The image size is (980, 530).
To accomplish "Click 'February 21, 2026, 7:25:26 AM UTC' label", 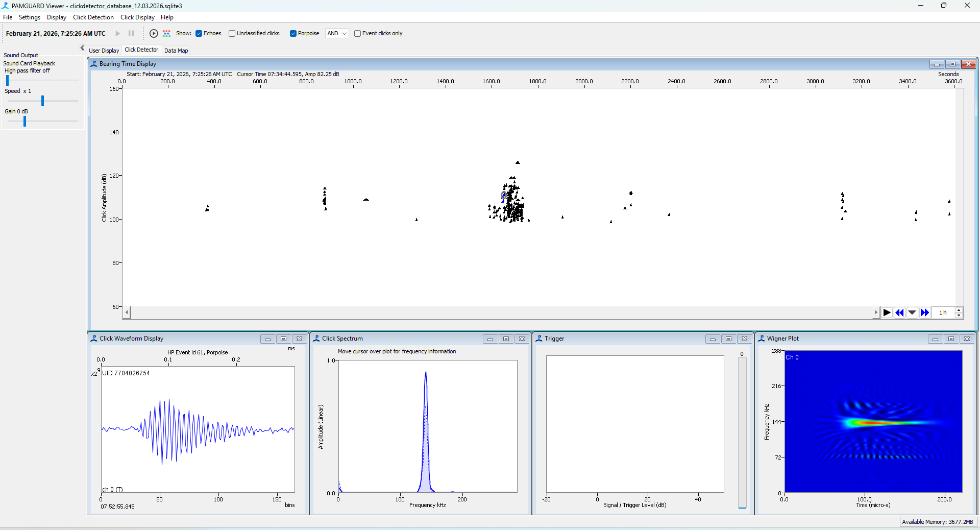I will [x=56, y=34].
